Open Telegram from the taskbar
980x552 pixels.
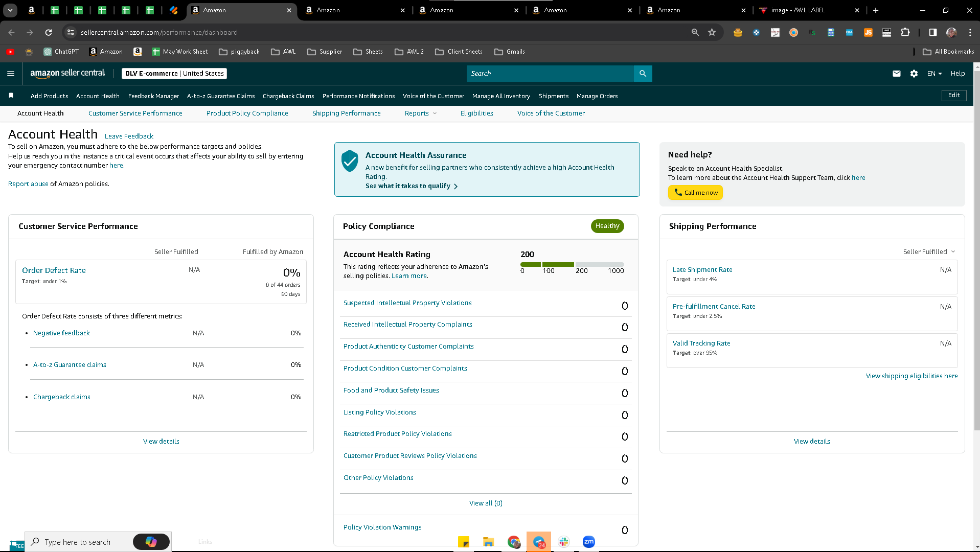point(539,542)
